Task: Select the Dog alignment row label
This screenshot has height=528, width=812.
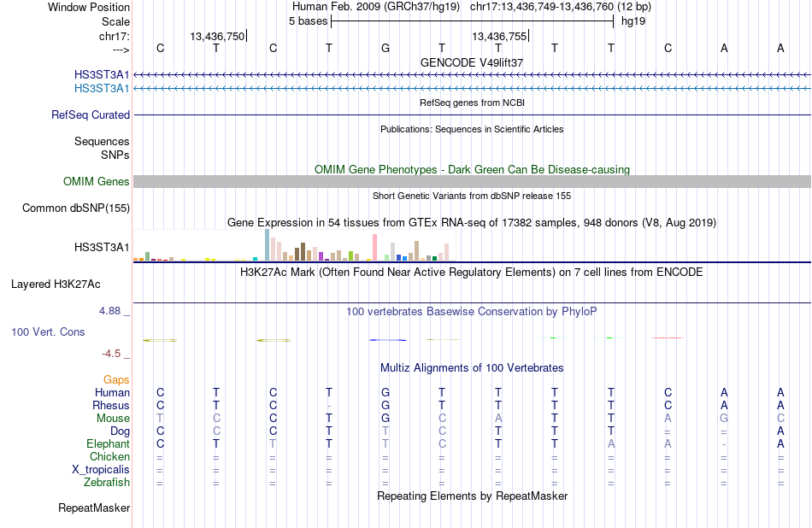Action: [120, 431]
